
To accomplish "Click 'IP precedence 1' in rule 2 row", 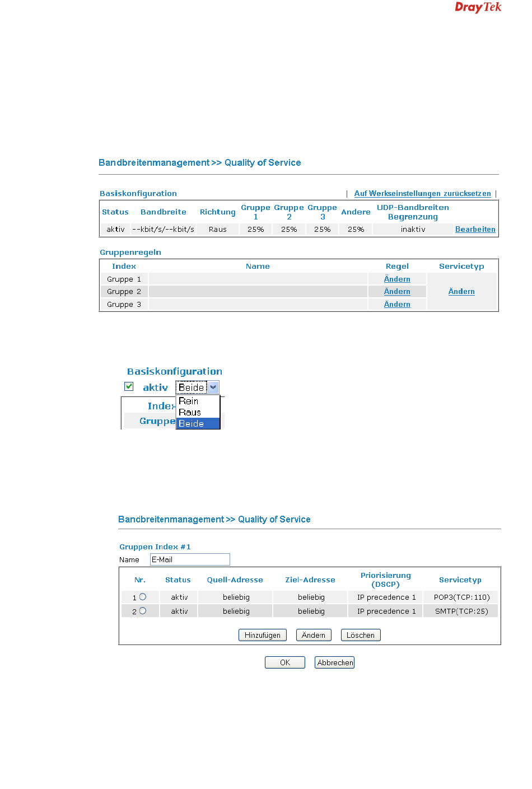I will click(386, 611).
